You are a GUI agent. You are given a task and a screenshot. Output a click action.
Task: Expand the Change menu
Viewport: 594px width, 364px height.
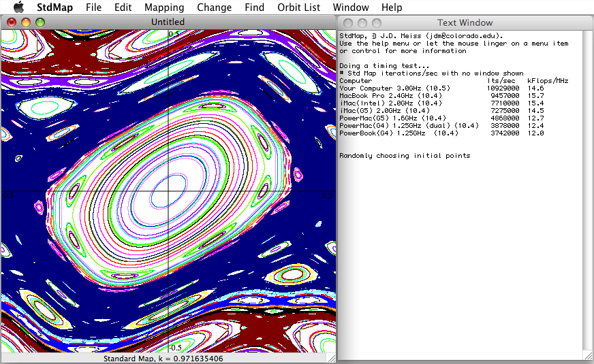pos(214,7)
